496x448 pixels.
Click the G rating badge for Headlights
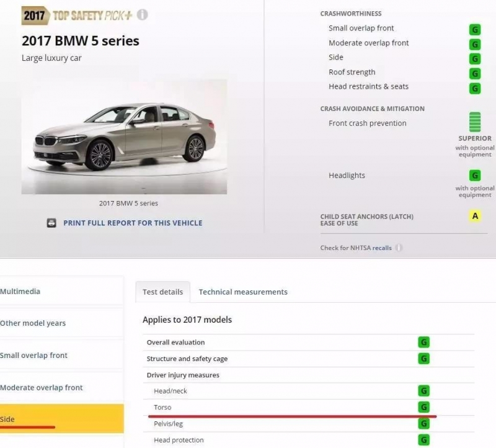[474, 176]
